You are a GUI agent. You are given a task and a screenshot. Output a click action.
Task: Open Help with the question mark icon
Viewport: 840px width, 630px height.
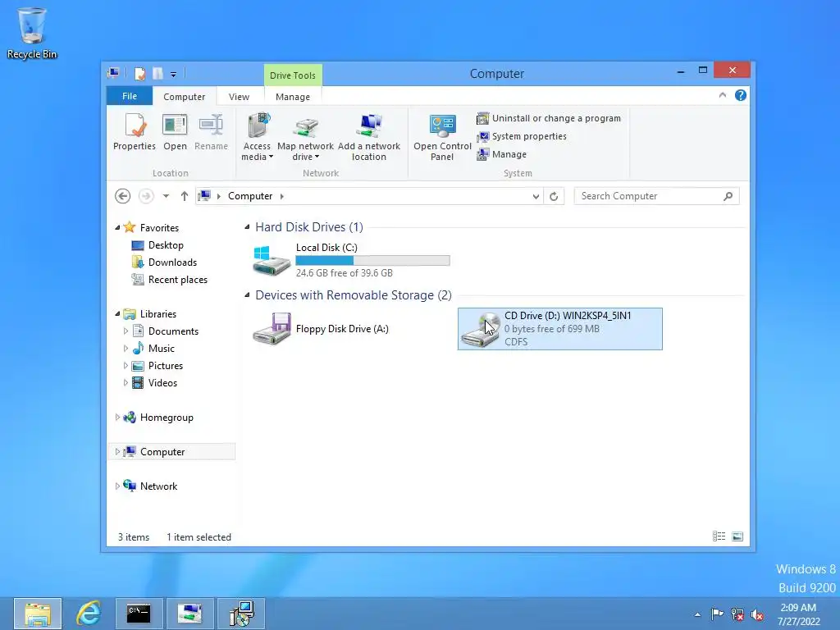tap(741, 95)
